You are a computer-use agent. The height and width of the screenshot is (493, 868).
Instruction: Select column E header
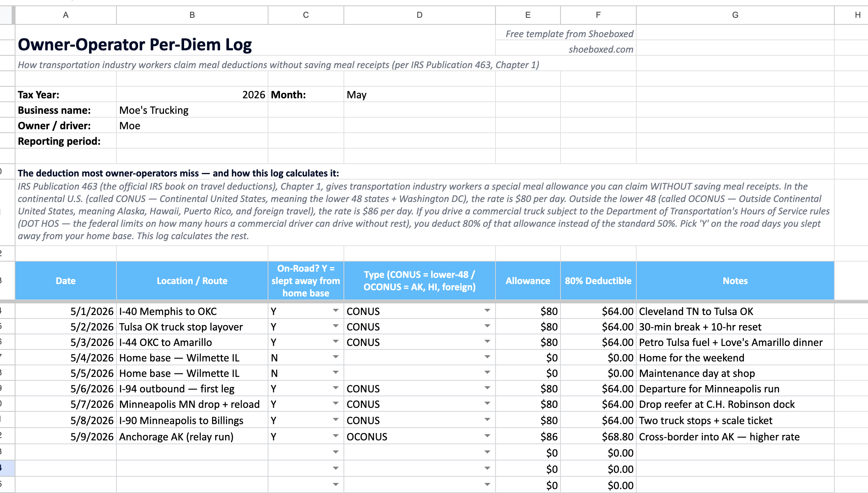(x=528, y=15)
